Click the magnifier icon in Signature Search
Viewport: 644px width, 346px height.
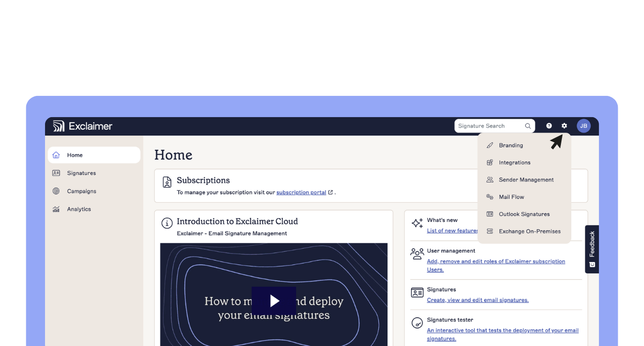[x=527, y=126]
